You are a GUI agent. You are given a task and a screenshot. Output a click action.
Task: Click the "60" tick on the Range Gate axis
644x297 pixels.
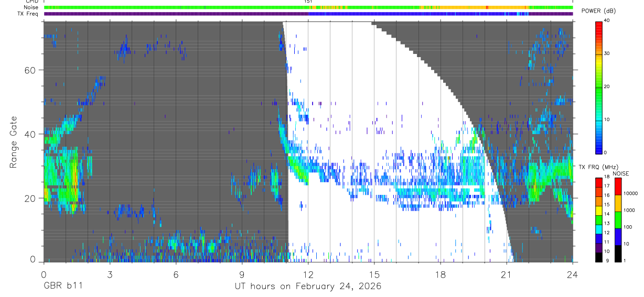pos(31,70)
